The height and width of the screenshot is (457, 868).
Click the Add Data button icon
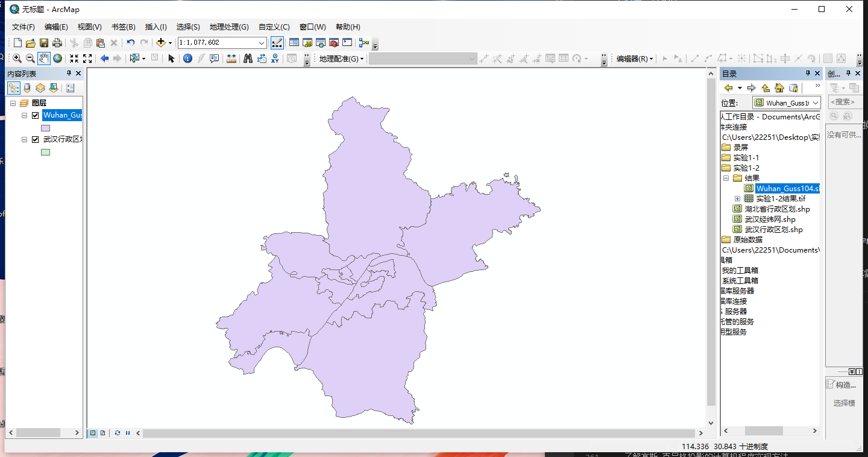(160, 43)
